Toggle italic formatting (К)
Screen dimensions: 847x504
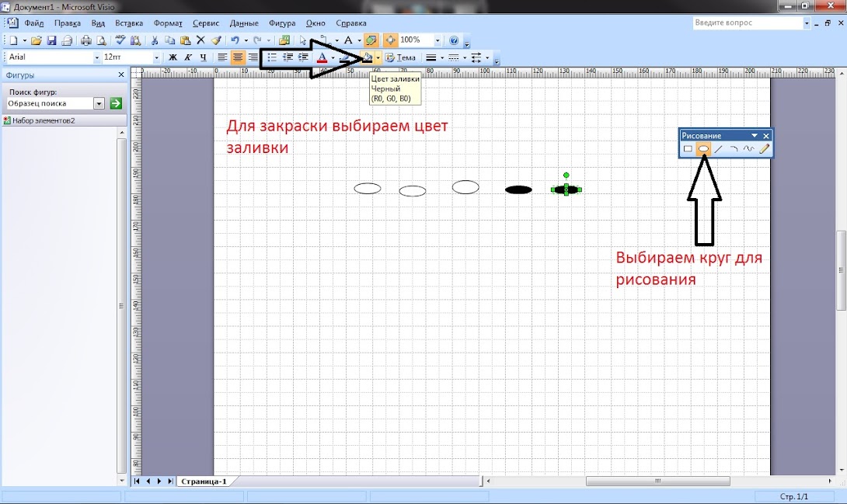coord(188,57)
